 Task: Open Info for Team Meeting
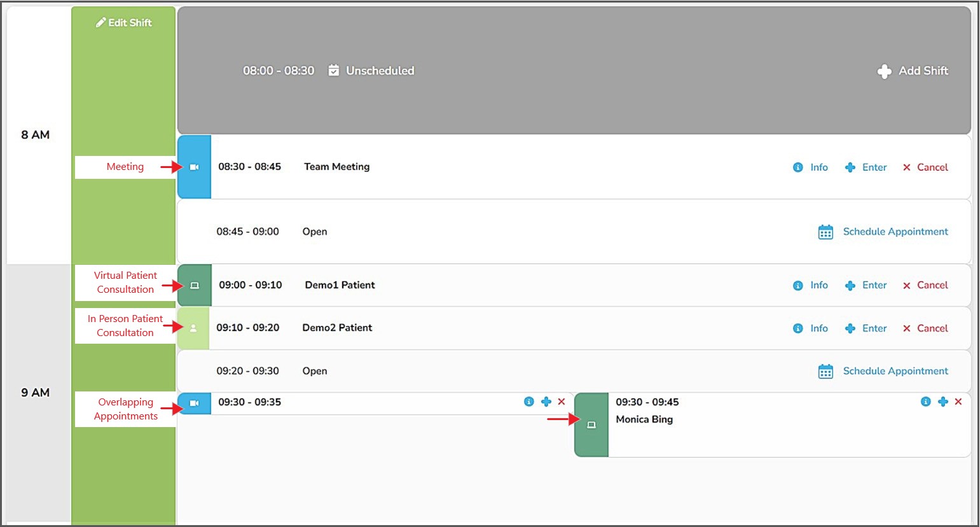coord(811,167)
